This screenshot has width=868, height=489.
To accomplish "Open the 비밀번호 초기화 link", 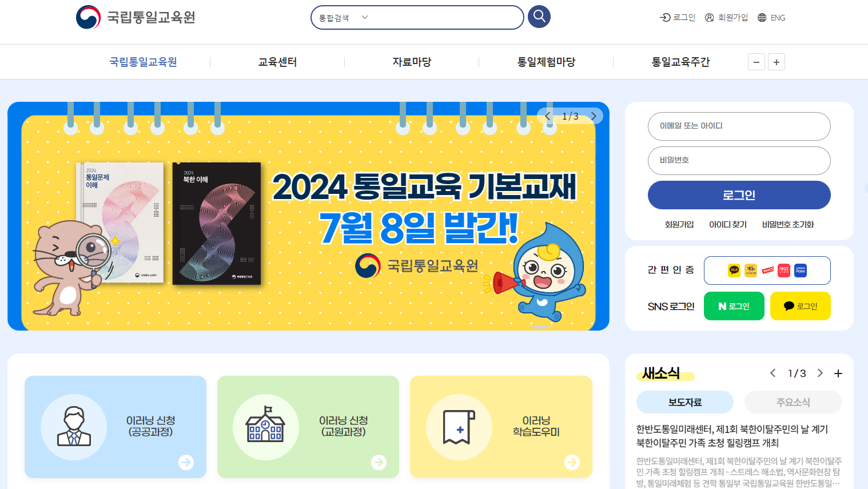I will pyautogui.click(x=787, y=225).
